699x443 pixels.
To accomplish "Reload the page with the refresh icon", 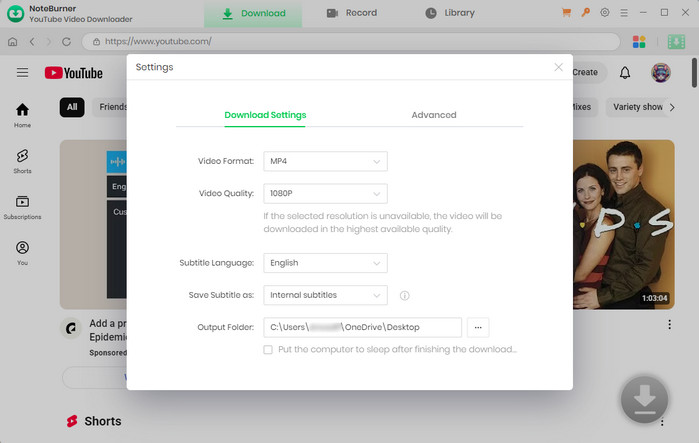I will pyautogui.click(x=67, y=42).
